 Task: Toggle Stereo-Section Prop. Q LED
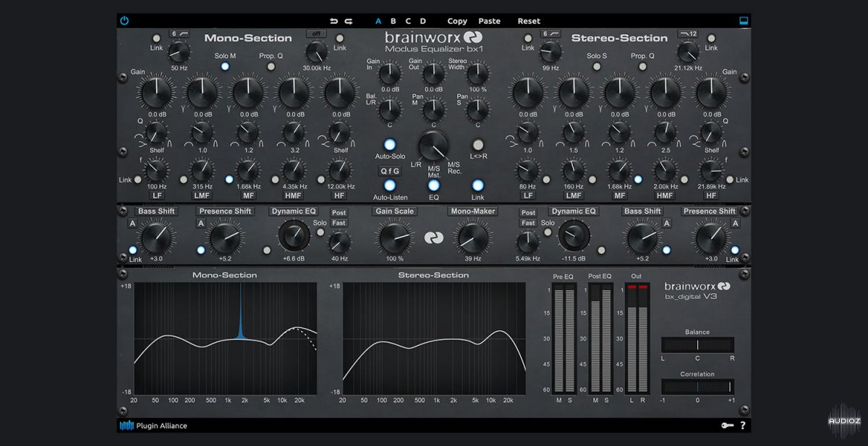[x=643, y=67]
